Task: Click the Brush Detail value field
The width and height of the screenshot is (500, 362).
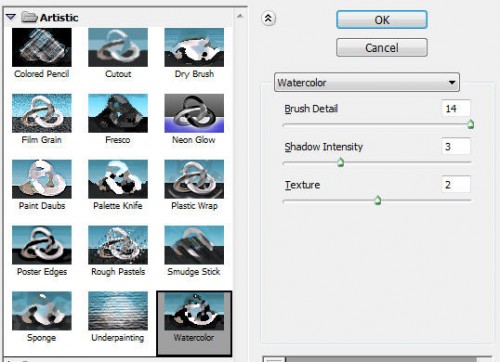Action: pos(456,108)
